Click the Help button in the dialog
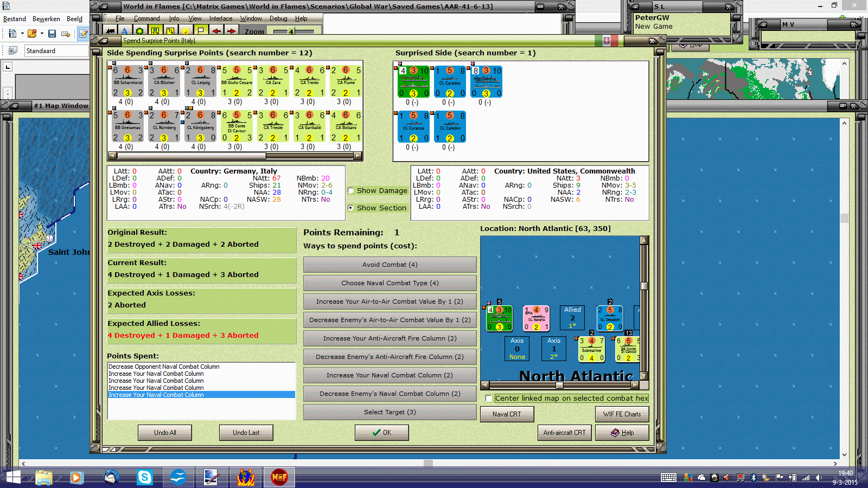868x488 pixels. (622, 433)
